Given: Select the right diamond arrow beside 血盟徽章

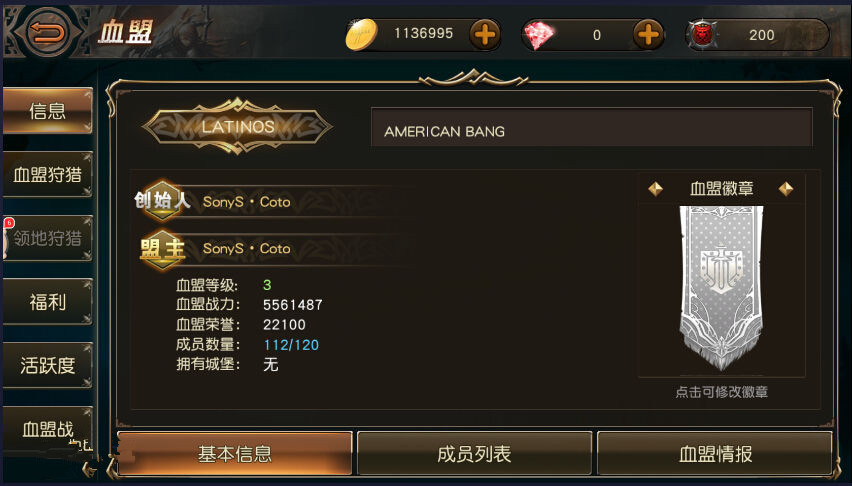Looking at the screenshot, I should pos(786,189).
